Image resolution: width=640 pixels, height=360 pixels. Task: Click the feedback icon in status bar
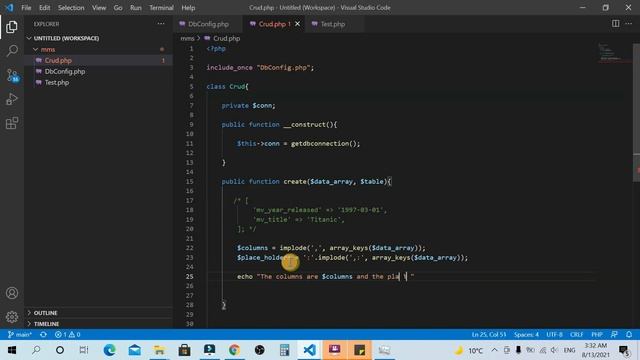tap(614, 334)
